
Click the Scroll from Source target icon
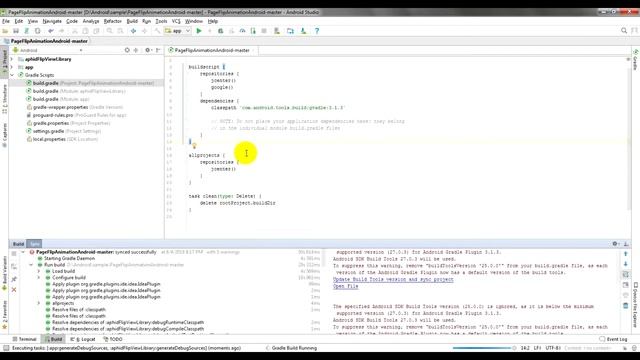(127, 50)
